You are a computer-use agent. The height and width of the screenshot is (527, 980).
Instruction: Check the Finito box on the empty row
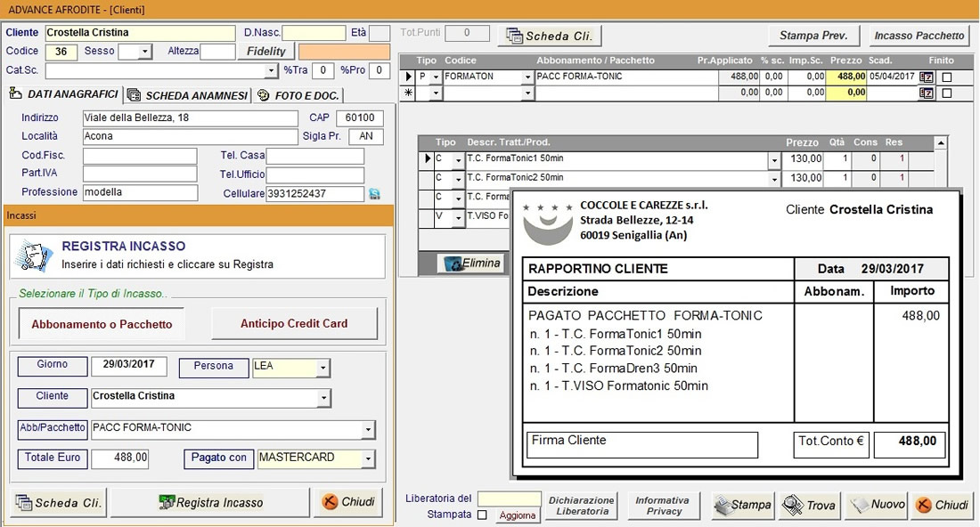pyautogui.click(x=947, y=93)
